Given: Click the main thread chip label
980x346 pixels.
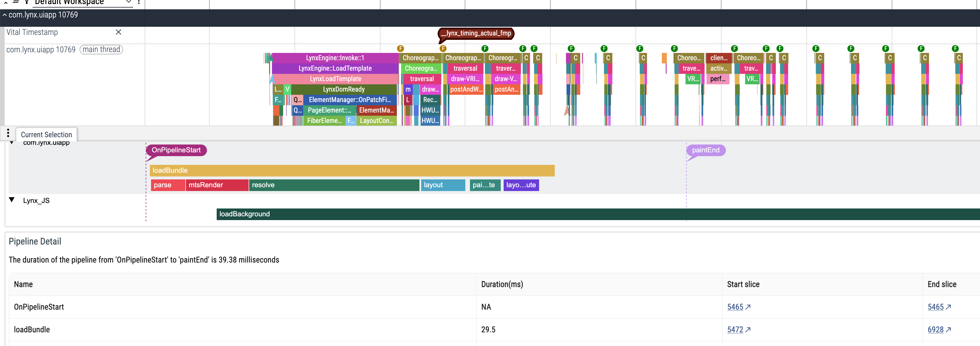Looking at the screenshot, I should click(101, 49).
